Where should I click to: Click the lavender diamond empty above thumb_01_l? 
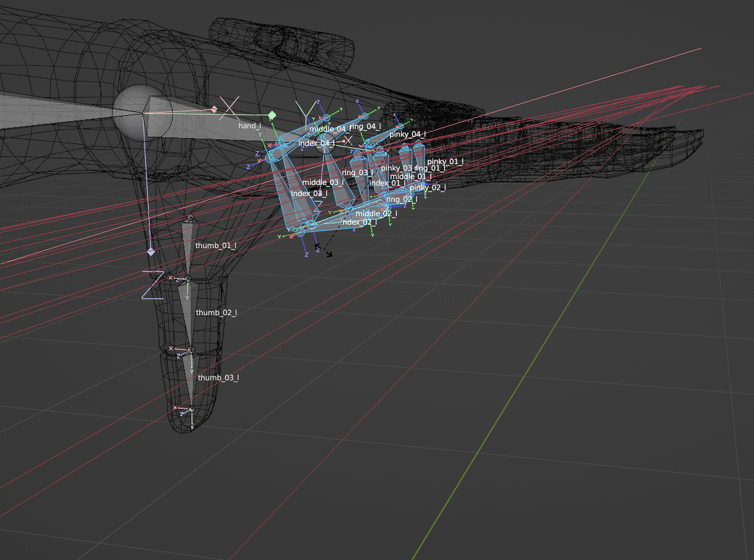click(x=151, y=251)
